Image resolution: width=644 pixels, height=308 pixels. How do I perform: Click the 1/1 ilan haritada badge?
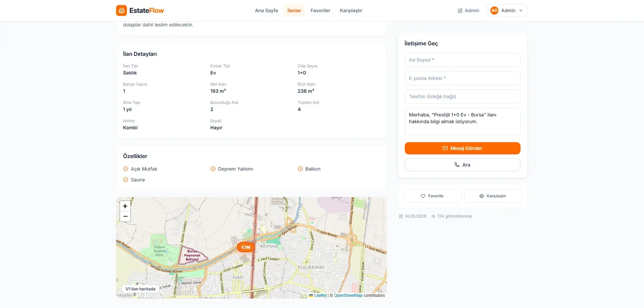coord(140,289)
